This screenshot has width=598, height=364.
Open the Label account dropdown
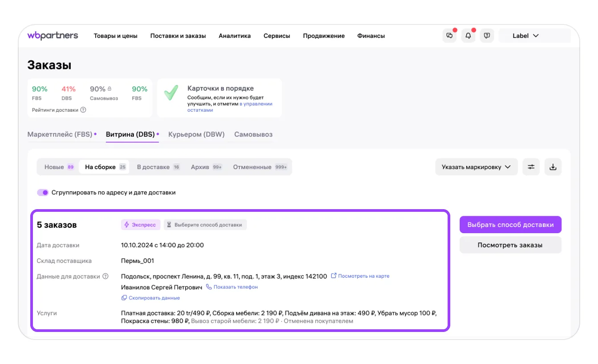[534, 36]
